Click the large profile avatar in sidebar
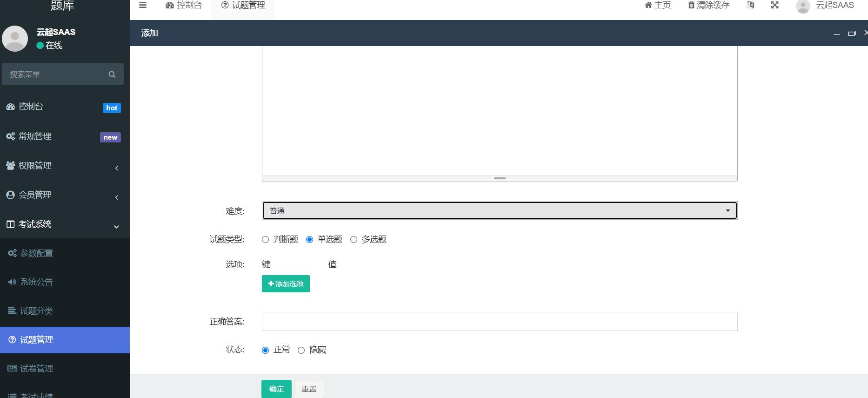 click(x=15, y=39)
